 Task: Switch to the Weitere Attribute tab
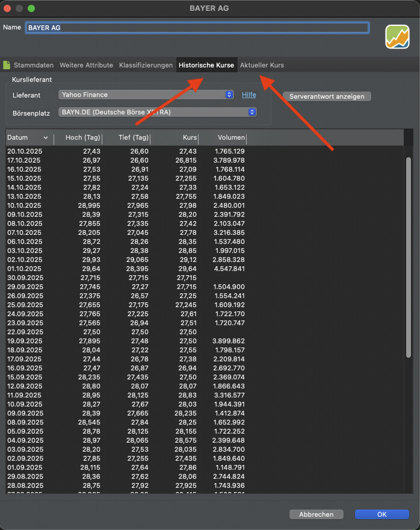click(86, 65)
